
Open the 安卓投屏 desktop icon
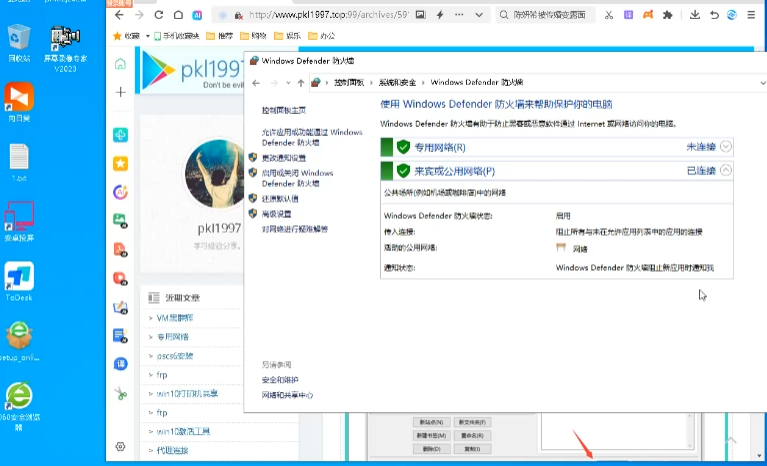(x=19, y=221)
